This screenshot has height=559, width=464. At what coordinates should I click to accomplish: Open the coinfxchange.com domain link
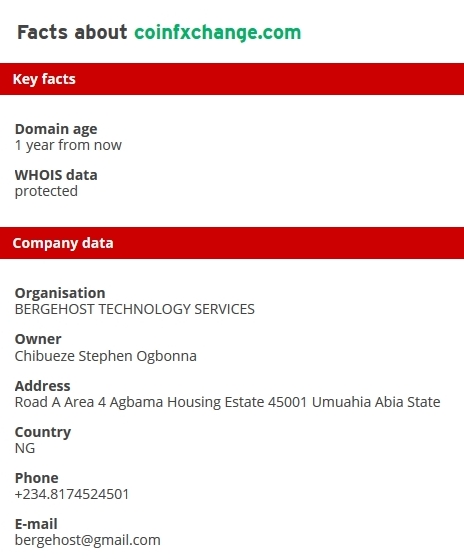(218, 33)
